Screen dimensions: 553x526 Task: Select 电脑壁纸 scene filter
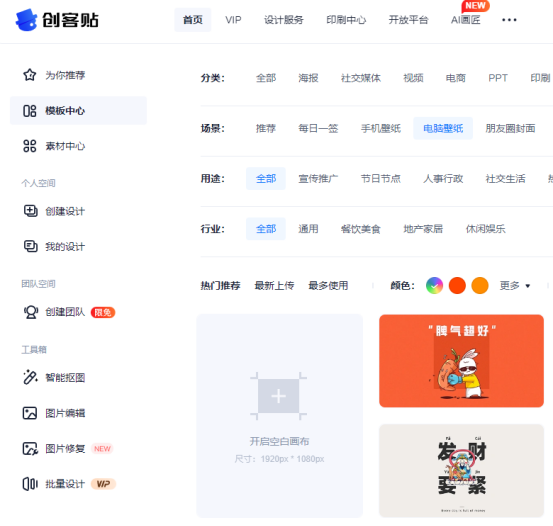coord(443,128)
